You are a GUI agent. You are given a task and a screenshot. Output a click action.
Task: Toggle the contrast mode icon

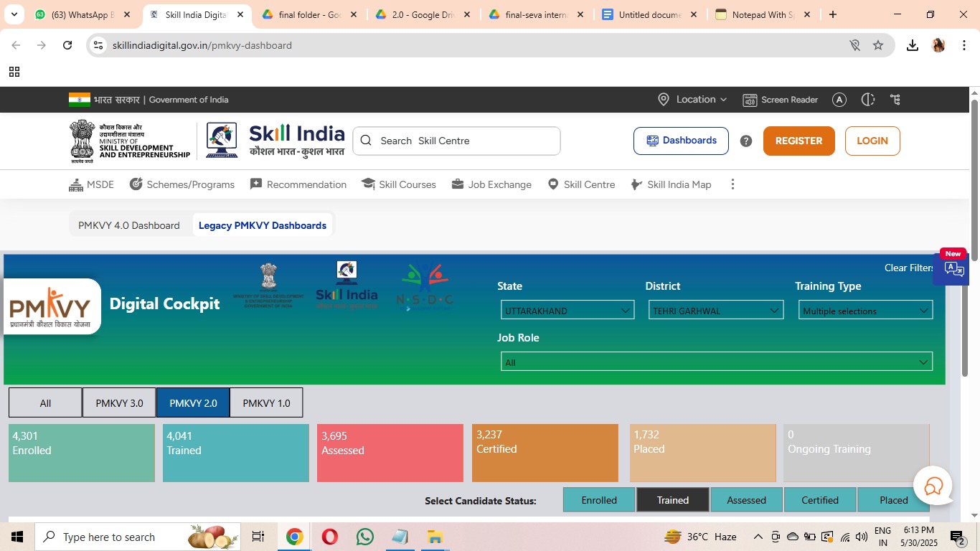pos(868,100)
